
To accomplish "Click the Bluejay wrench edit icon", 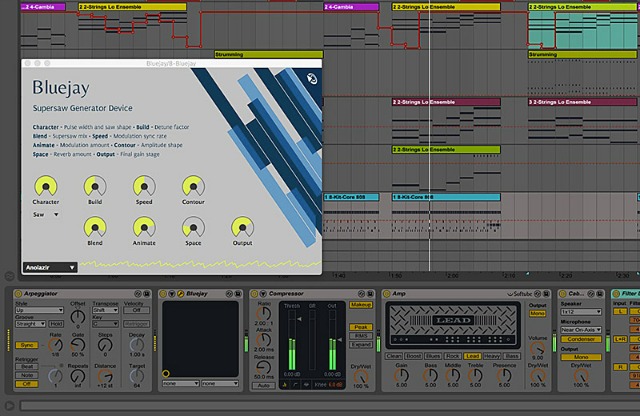I will (x=180, y=294).
